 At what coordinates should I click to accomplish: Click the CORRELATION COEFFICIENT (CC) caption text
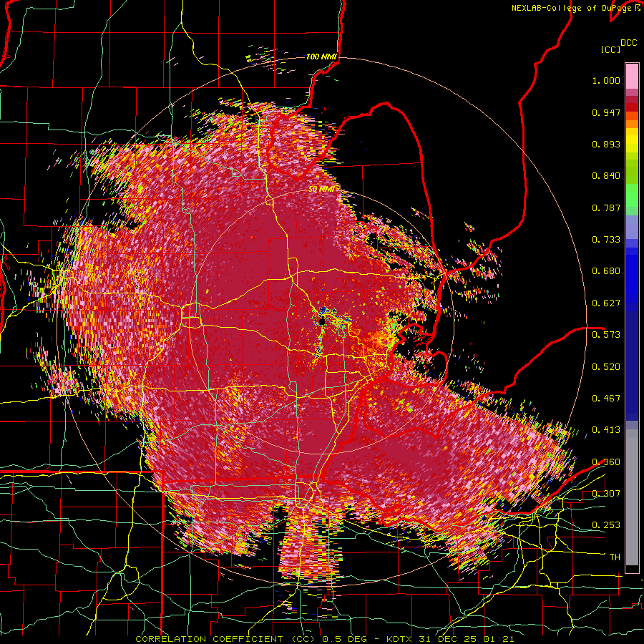pyautogui.click(x=225, y=639)
